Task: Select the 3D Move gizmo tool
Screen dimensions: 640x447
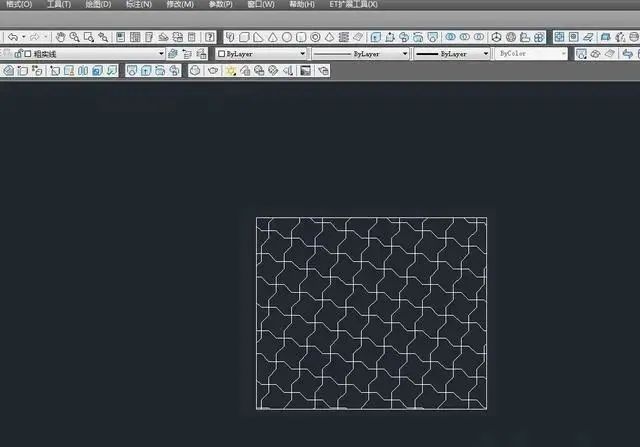Action: click(x=496, y=37)
